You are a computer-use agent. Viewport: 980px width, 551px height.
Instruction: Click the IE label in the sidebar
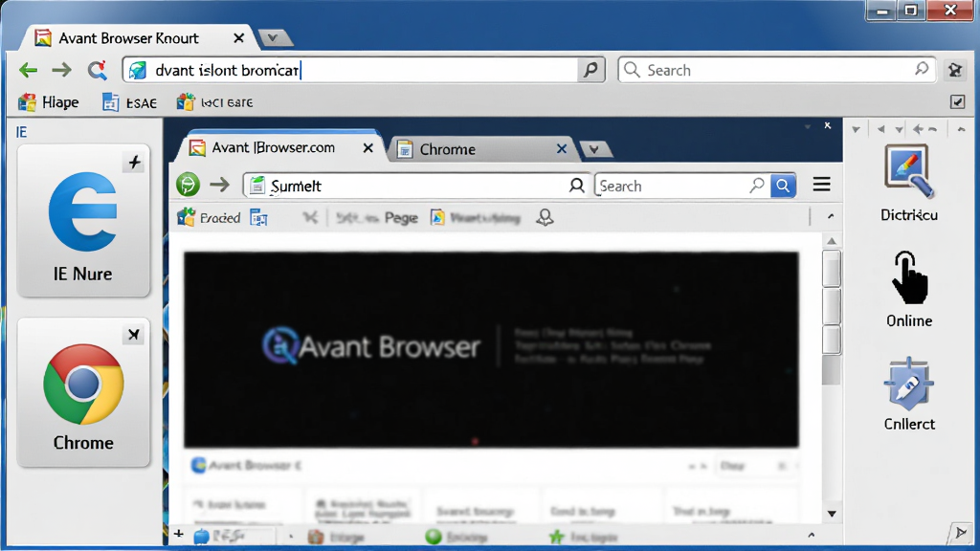tap(21, 132)
